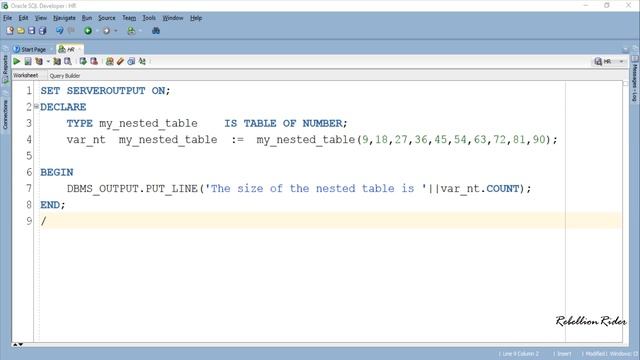640x360 pixels.
Task: Click the binoculars Find DB Object icon
Action: pos(156,31)
